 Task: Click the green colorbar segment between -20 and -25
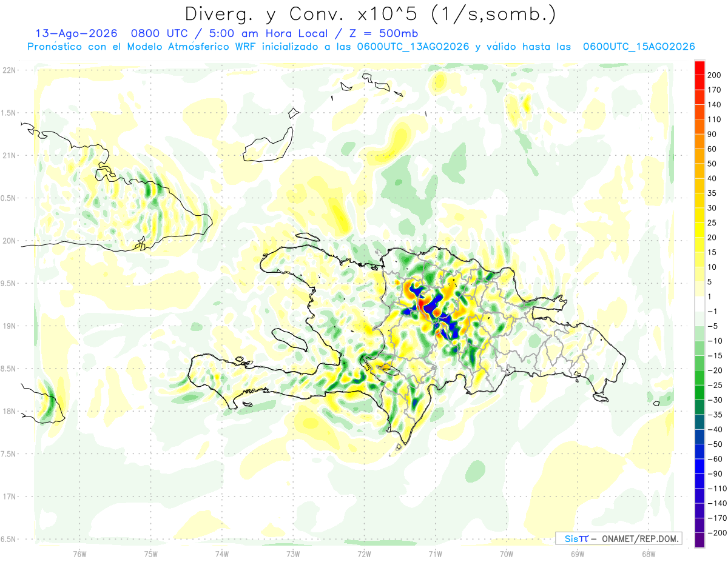[x=699, y=378]
